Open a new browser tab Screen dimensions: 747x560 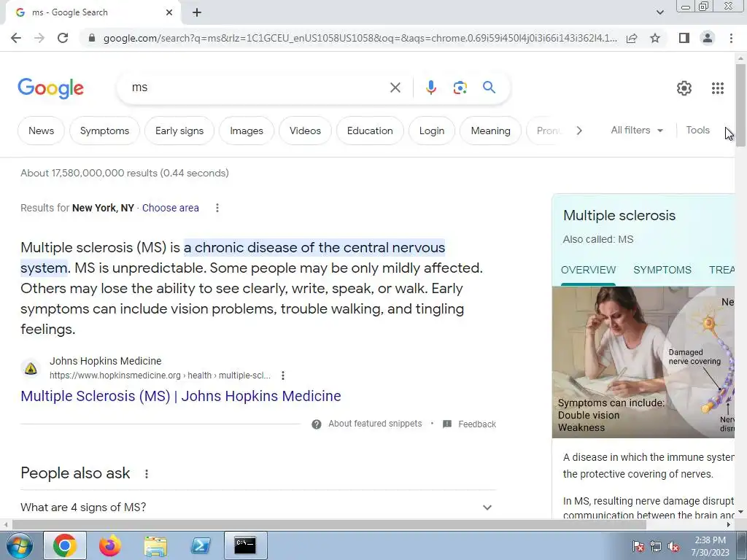pos(197,12)
